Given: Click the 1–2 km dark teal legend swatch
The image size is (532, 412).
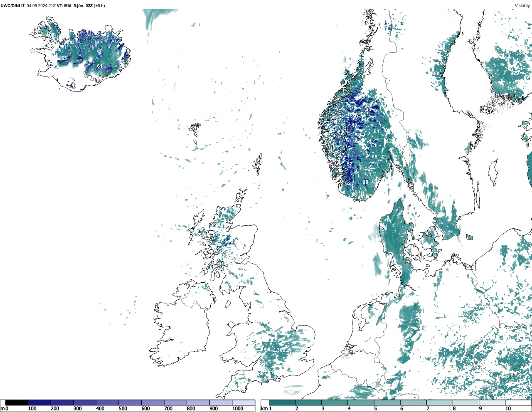Looking at the screenshot, I should click(x=282, y=402).
